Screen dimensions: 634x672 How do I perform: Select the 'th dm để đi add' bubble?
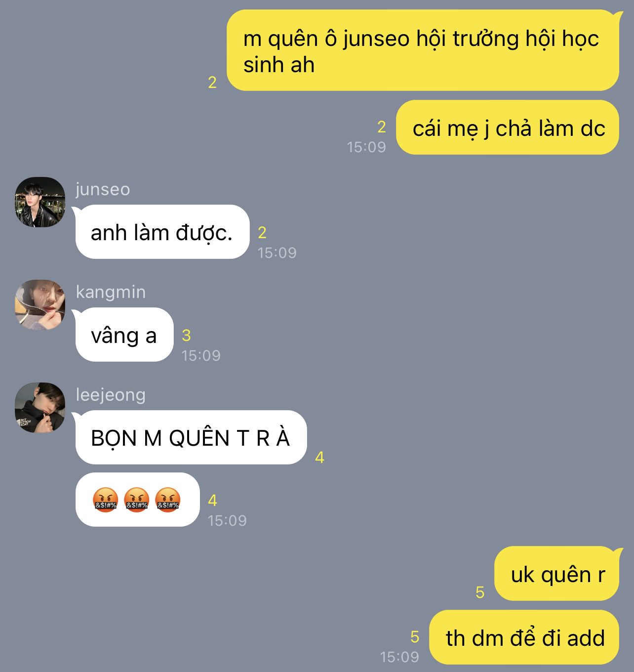pos(524,637)
